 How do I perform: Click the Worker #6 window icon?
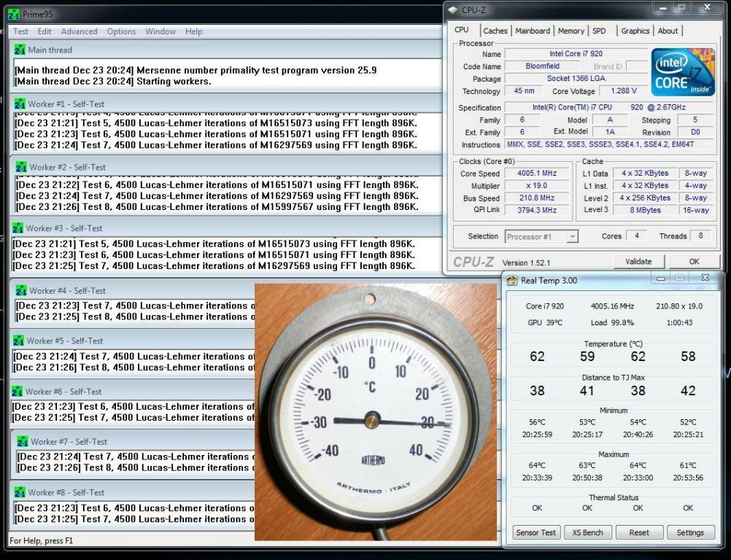(17, 392)
